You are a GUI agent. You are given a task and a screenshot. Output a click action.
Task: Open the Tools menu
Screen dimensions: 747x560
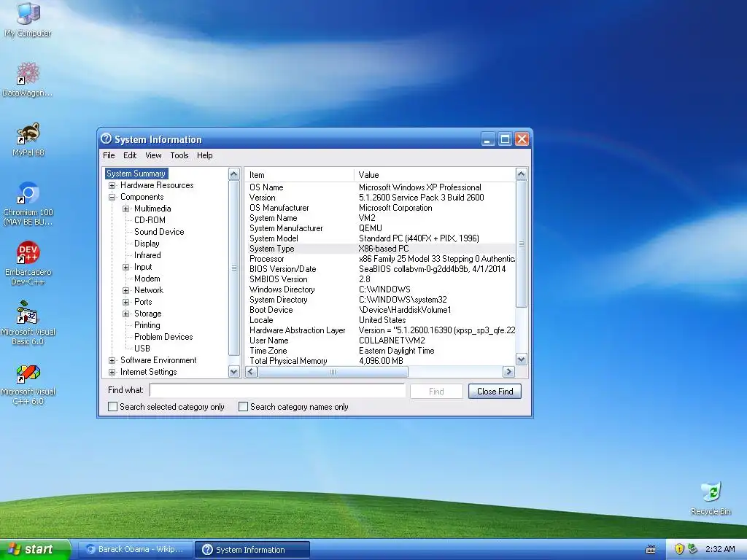(x=179, y=155)
